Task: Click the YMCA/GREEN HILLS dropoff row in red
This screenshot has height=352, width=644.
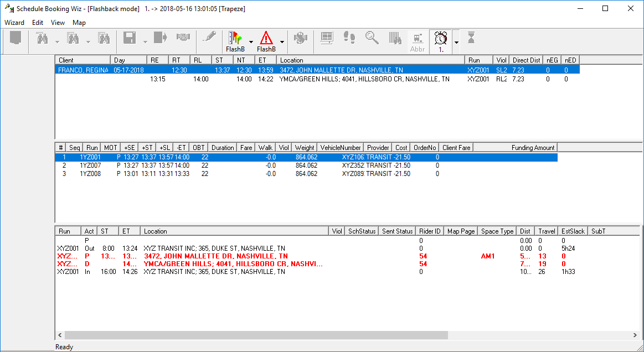Action: (x=221, y=264)
